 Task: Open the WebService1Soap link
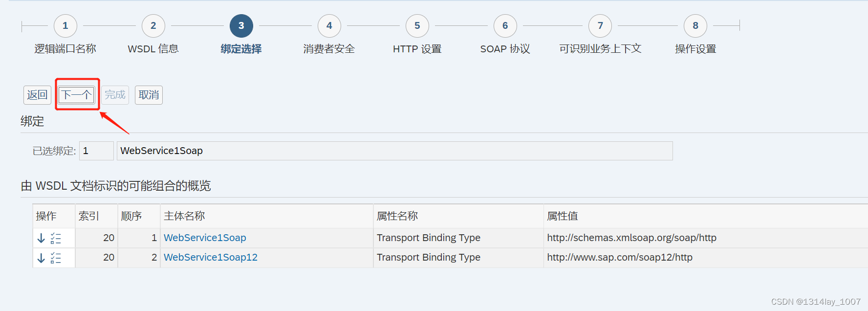(205, 238)
